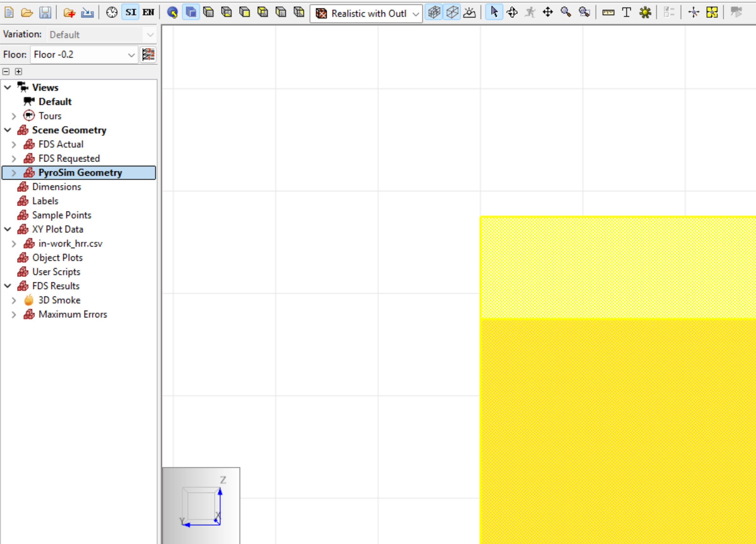Enable SI units toggle
The width and height of the screenshot is (756, 544).
pos(130,13)
